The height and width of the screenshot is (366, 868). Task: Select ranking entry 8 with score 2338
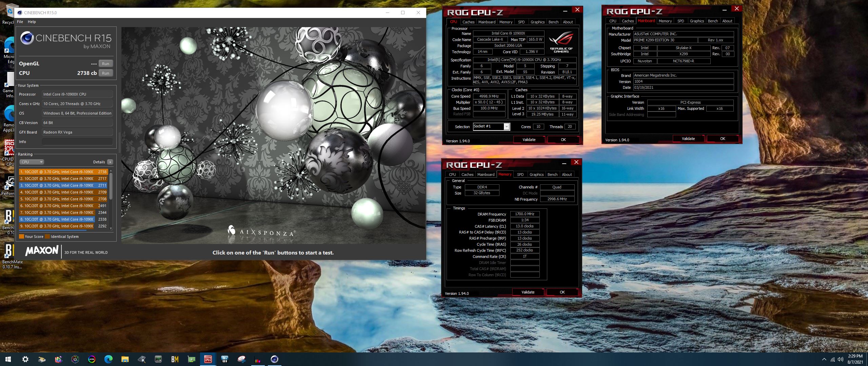tap(63, 219)
